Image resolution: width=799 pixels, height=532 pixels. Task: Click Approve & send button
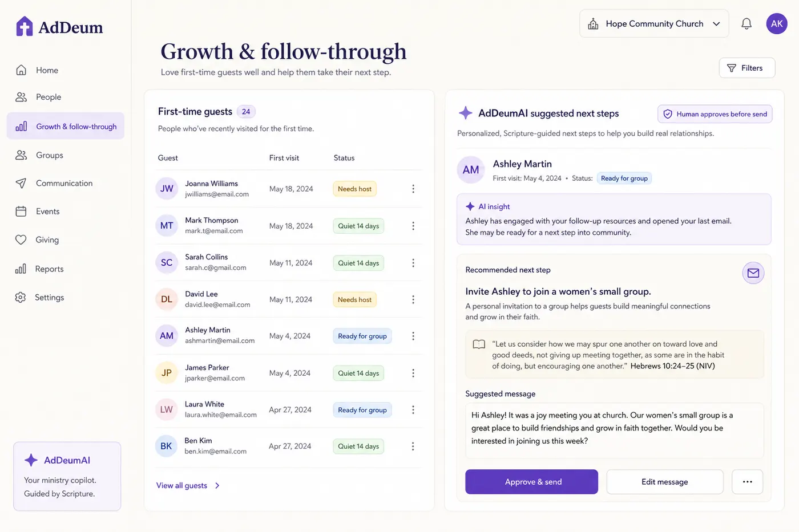(531, 482)
